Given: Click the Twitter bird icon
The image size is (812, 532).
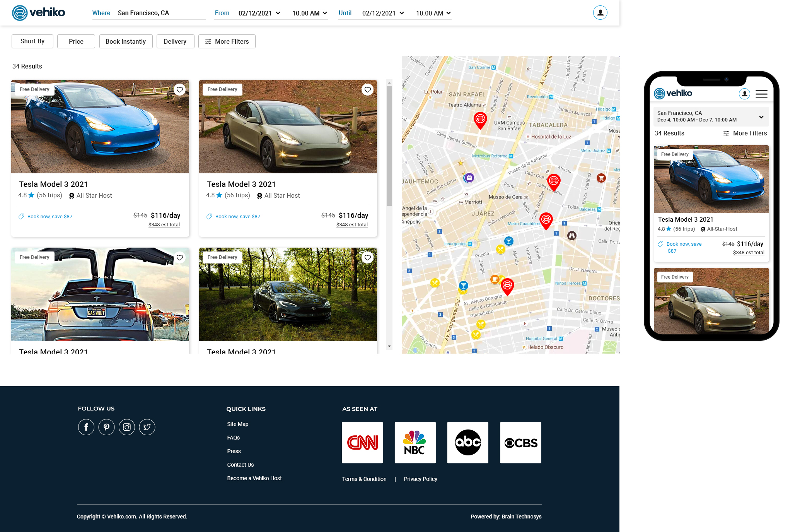Looking at the screenshot, I should pyautogui.click(x=147, y=427).
